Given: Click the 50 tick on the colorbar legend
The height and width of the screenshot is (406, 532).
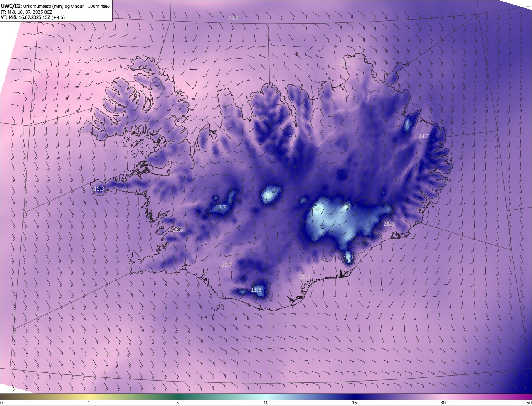Looking at the screenshot, I should pos(529,403).
